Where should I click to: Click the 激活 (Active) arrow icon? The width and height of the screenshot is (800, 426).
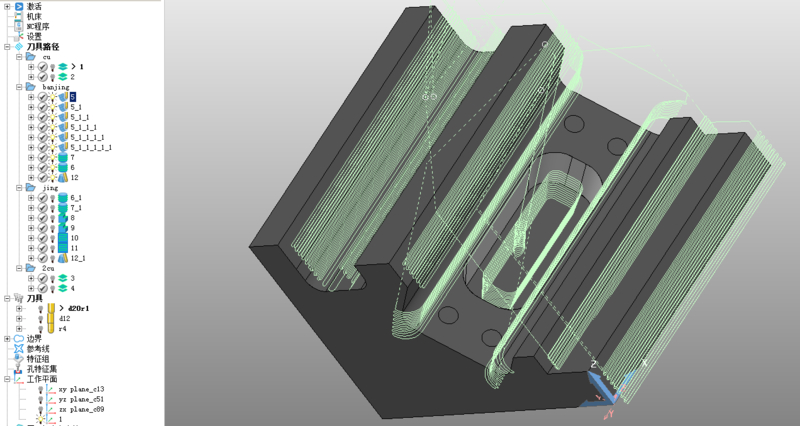(x=19, y=7)
